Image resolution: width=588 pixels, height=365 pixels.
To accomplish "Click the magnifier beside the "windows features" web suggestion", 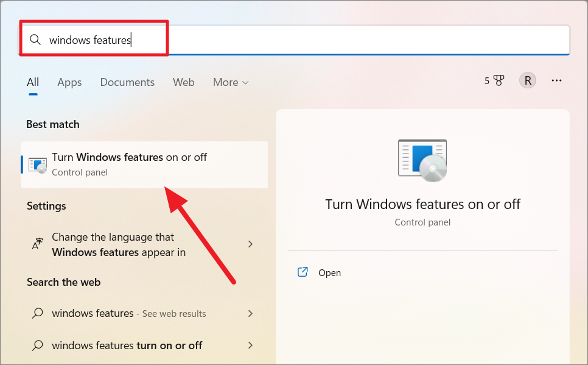I will point(37,313).
